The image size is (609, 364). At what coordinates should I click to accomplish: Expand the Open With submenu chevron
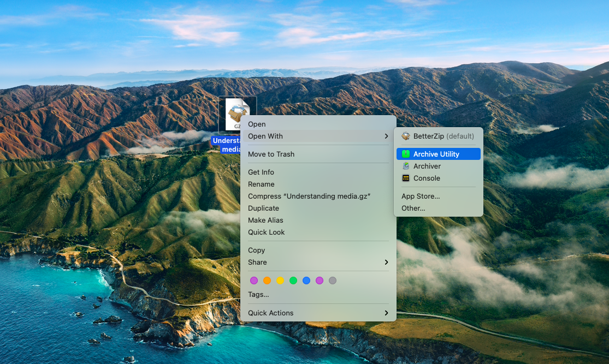tap(386, 136)
